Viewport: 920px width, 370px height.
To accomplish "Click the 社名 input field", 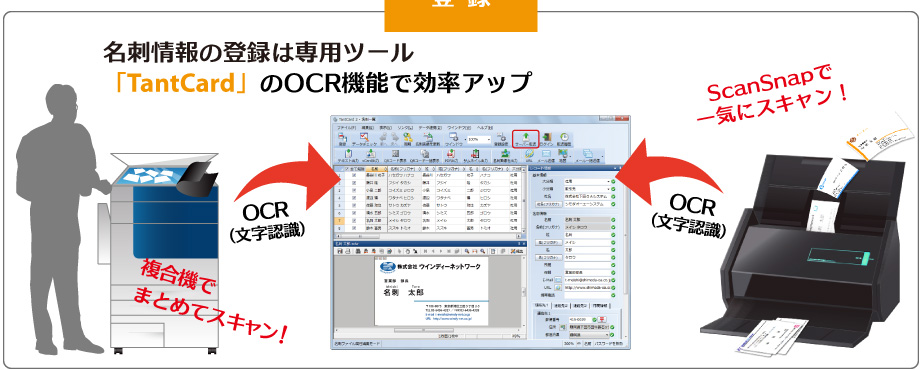I will (587, 196).
